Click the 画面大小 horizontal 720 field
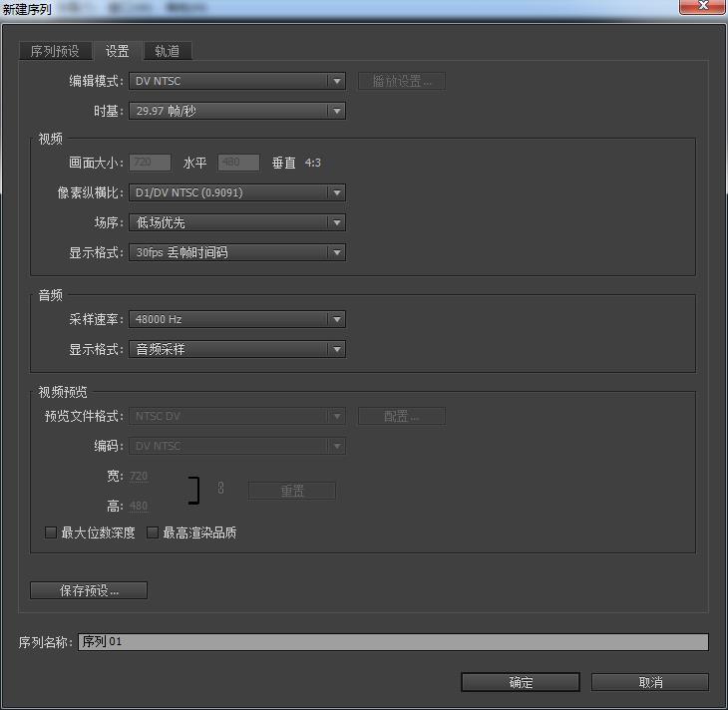 pyautogui.click(x=150, y=163)
